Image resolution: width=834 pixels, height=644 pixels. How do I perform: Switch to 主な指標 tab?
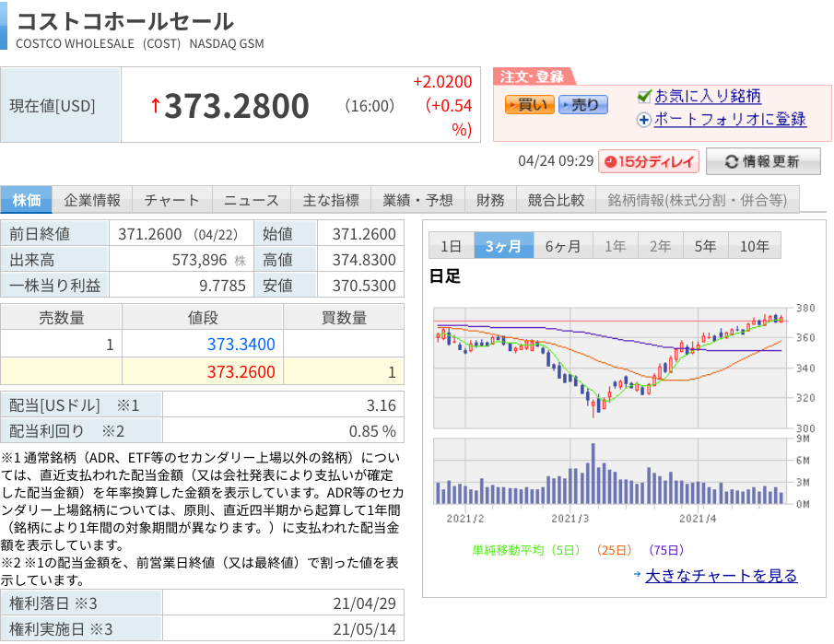pos(331,199)
